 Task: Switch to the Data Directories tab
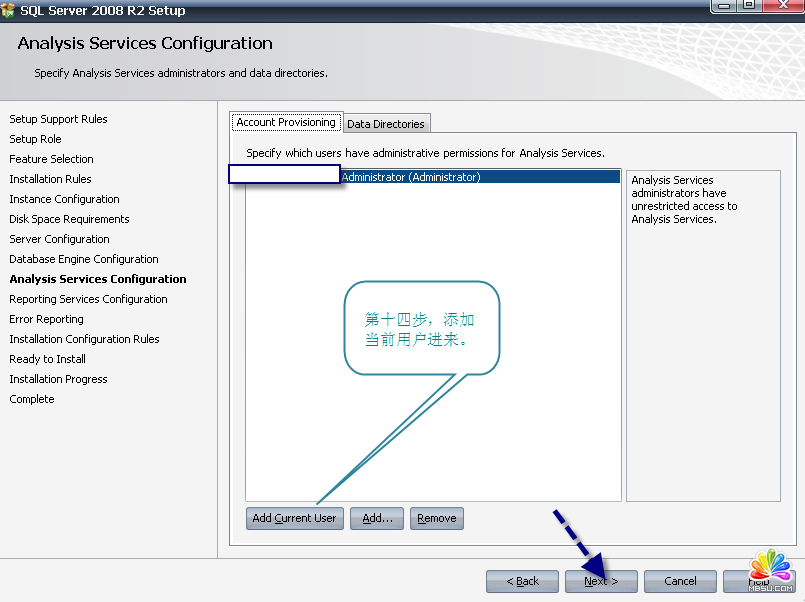[386, 124]
